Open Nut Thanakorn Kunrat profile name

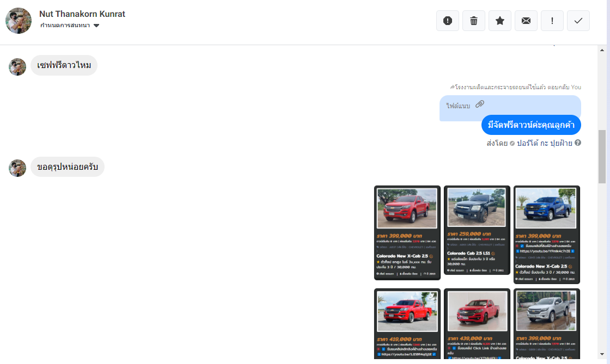pyautogui.click(x=82, y=14)
